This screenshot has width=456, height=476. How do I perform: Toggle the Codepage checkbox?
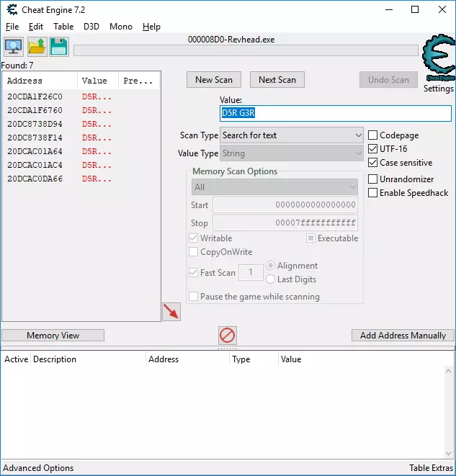click(372, 135)
